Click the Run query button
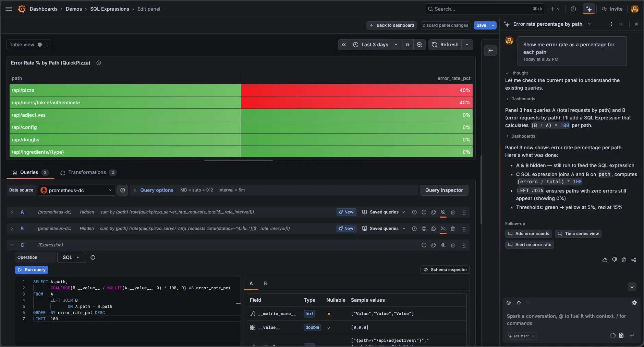644x347 pixels. 32,270
